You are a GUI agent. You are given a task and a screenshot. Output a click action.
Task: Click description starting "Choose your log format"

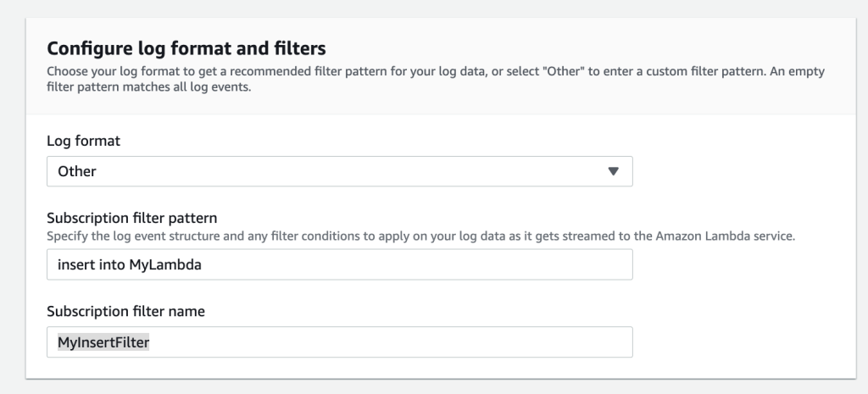click(x=170, y=71)
